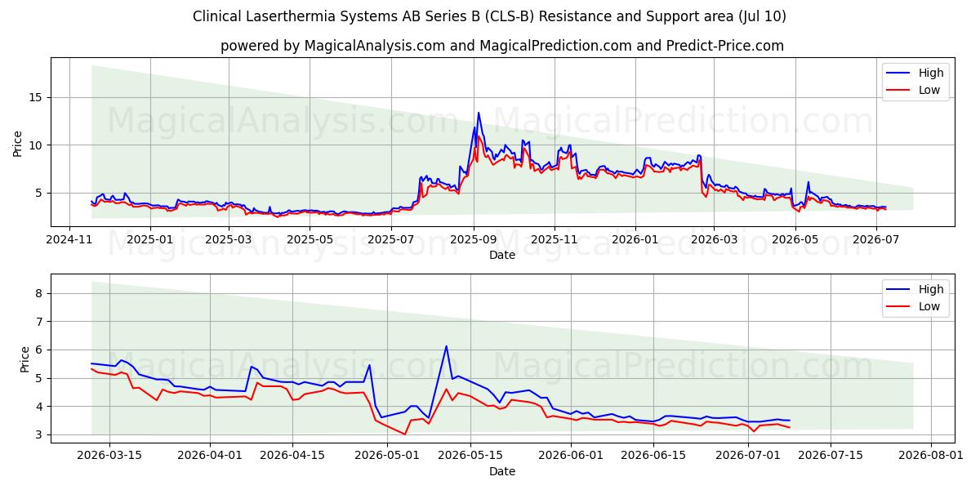Click 'High' in the top chart legend
This screenshot has width=980, height=490.
pyautogui.click(x=930, y=73)
